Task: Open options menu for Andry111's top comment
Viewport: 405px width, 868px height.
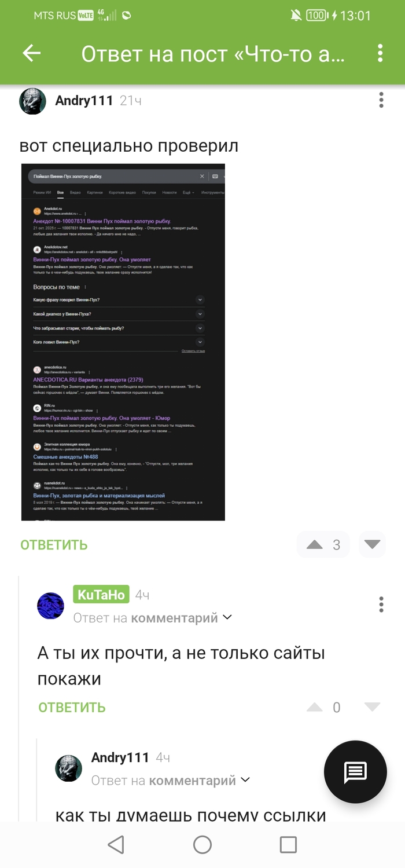Action: pyautogui.click(x=381, y=100)
